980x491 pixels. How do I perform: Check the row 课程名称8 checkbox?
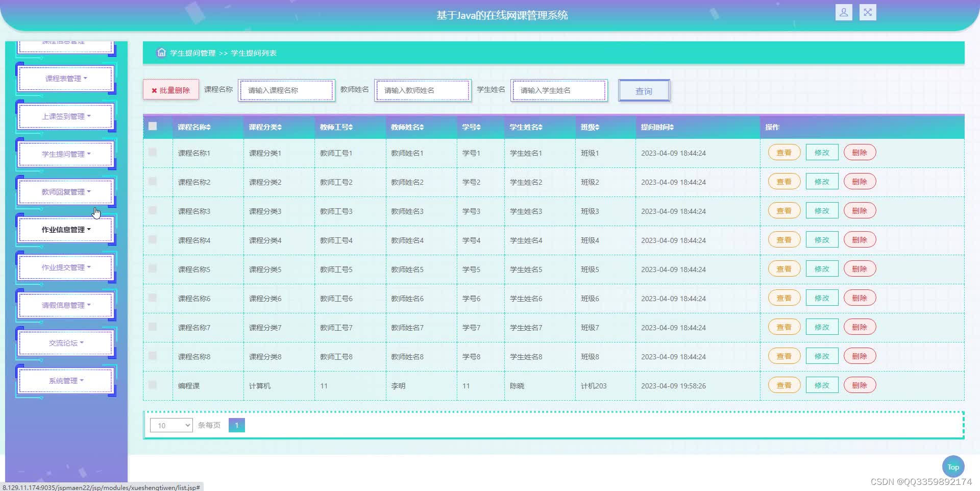(x=153, y=356)
